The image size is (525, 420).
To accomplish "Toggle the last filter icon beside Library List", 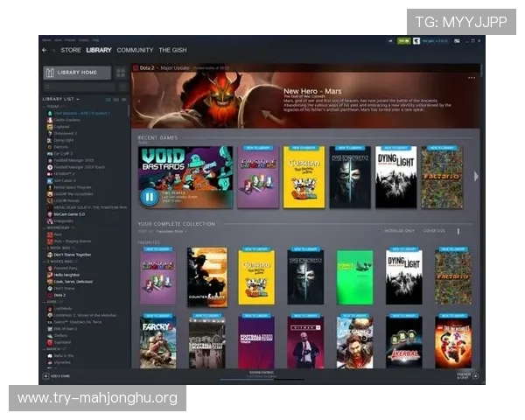I will (124, 100).
